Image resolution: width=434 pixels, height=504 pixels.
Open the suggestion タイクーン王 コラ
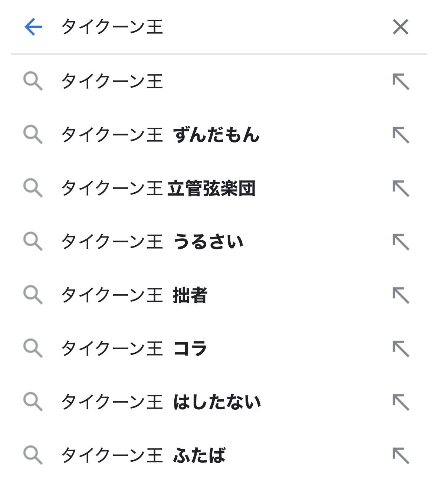(217, 348)
